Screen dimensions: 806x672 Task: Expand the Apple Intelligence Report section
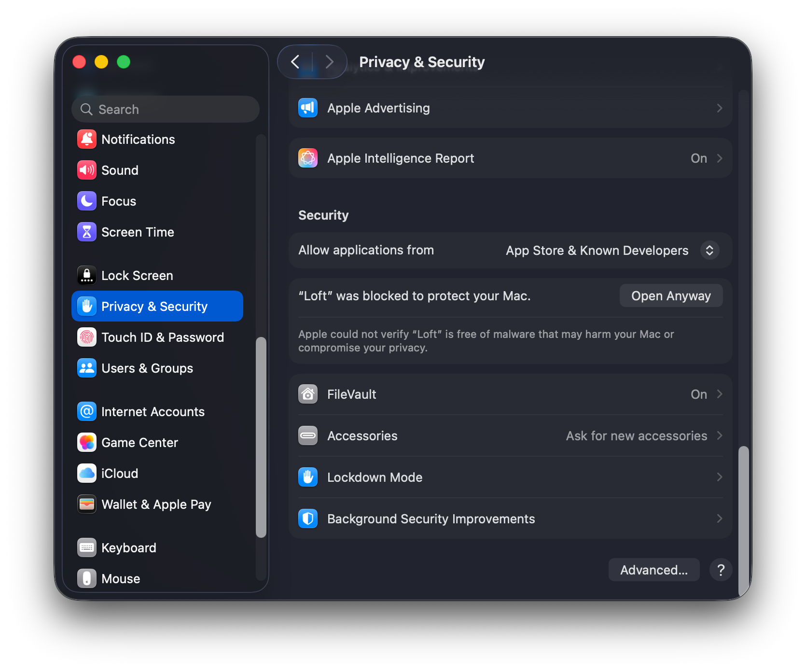pyautogui.click(x=720, y=158)
